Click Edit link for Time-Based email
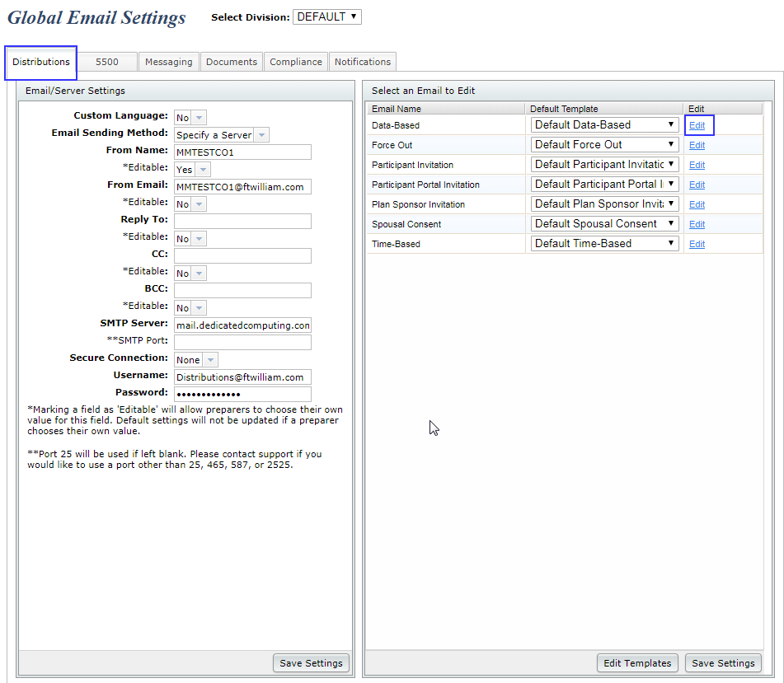 tap(697, 244)
